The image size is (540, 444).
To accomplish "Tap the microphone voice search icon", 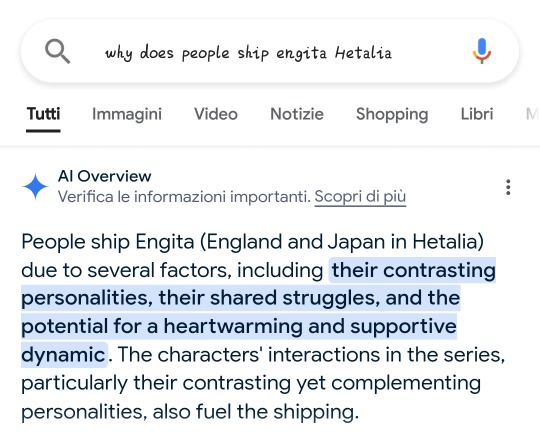I will [481, 51].
